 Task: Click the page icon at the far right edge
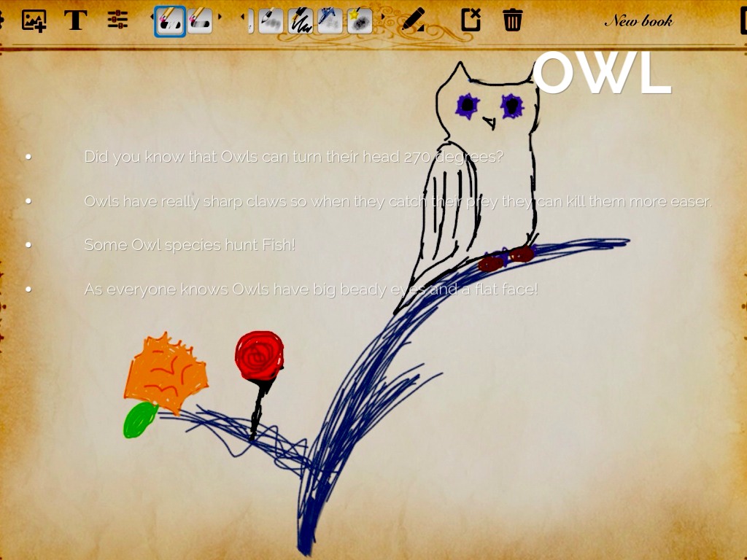click(743, 20)
